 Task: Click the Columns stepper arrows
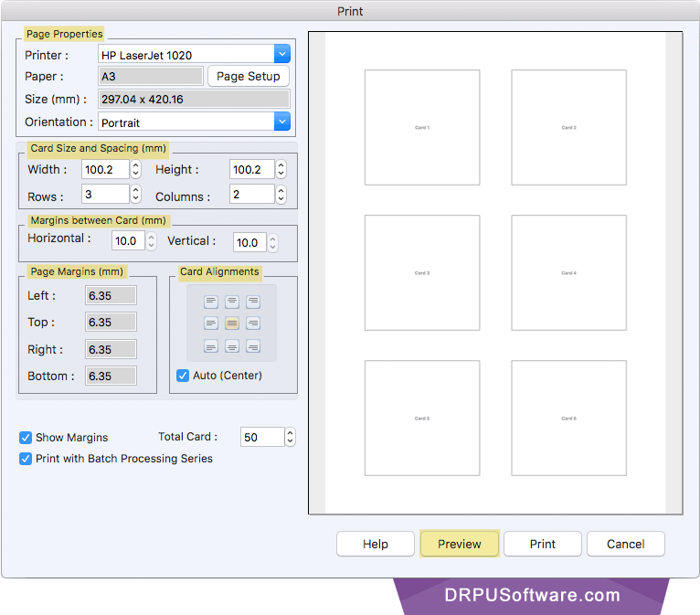[x=281, y=195]
